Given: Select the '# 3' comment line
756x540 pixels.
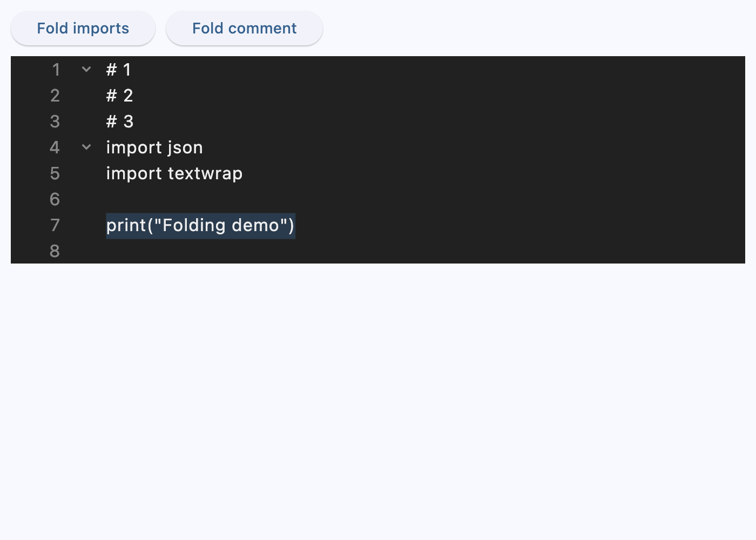Looking at the screenshot, I should [119, 121].
